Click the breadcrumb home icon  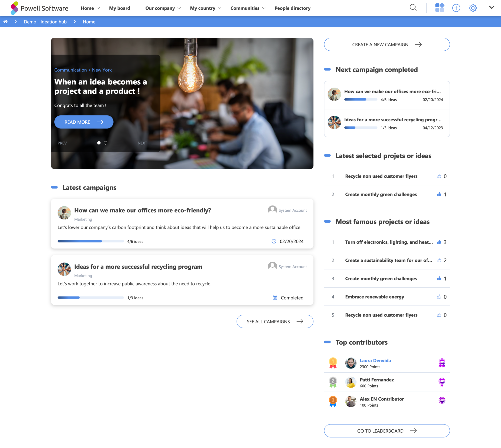[5, 22]
